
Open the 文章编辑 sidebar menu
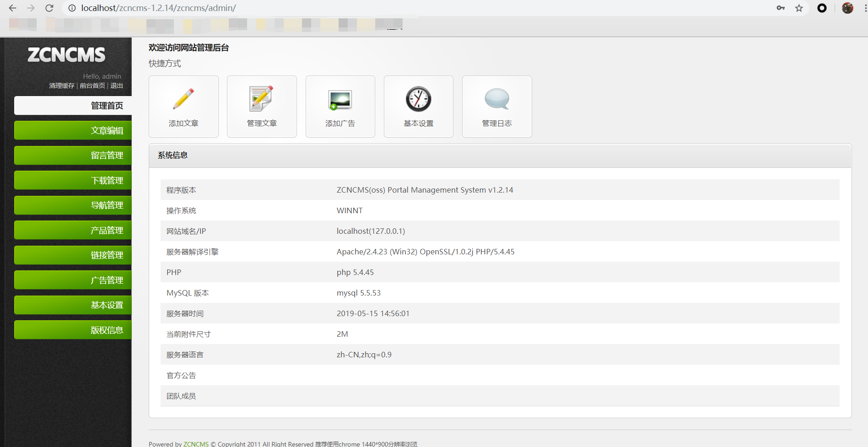[x=73, y=130]
